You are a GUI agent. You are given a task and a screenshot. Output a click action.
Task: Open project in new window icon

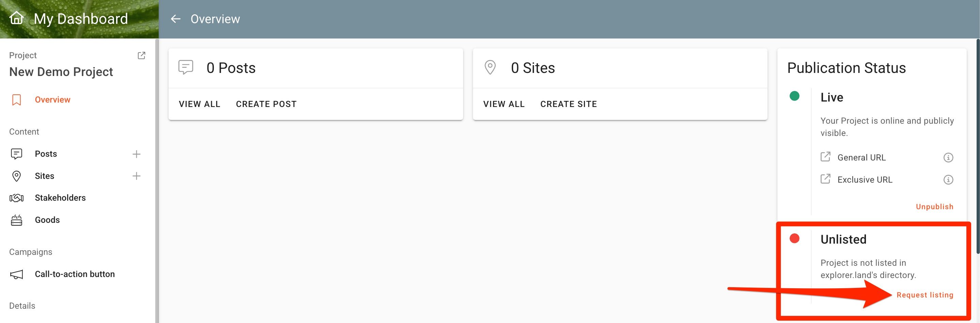point(141,56)
